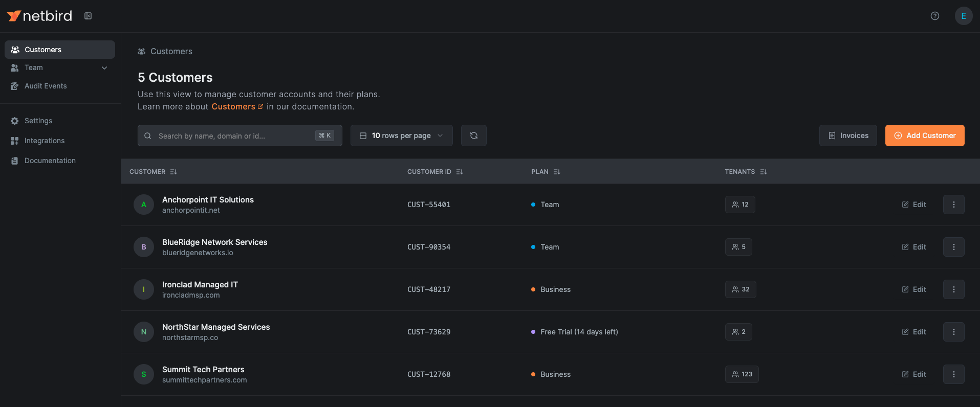Image resolution: width=980 pixels, height=407 pixels.
Task: Click the Anchorpoint avatar letter A
Action: (x=144, y=205)
